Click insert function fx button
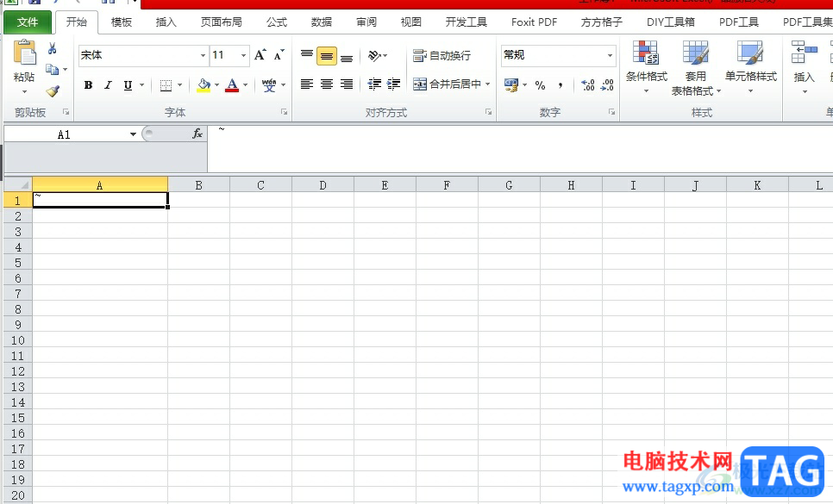 pyautogui.click(x=197, y=134)
